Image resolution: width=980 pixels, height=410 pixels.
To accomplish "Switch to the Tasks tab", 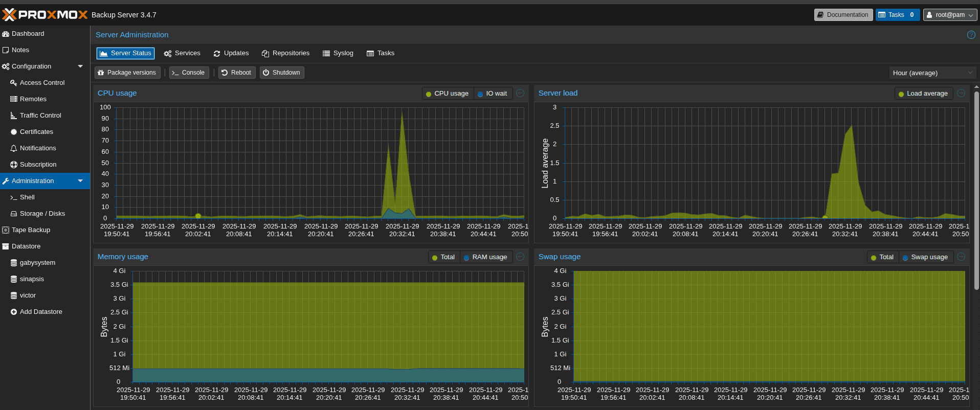I will tap(381, 53).
